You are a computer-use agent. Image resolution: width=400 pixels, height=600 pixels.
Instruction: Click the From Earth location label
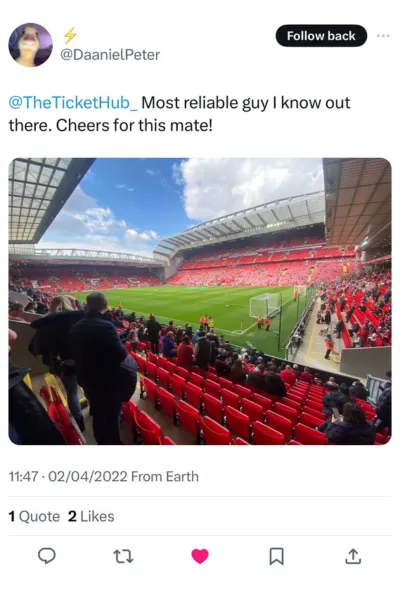tap(165, 476)
